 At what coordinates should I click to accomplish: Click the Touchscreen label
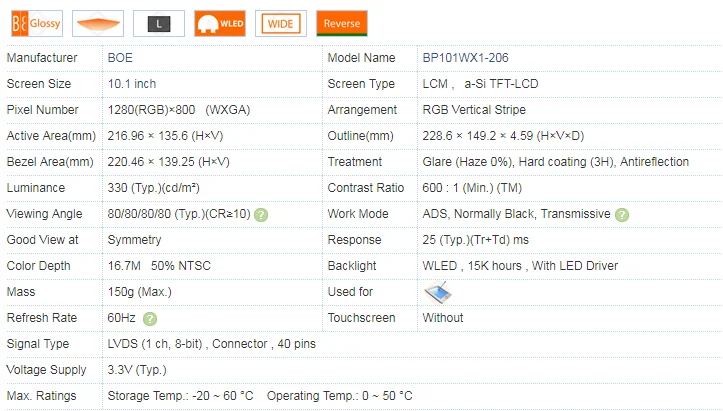pyautogui.click(x=362, y=318)
